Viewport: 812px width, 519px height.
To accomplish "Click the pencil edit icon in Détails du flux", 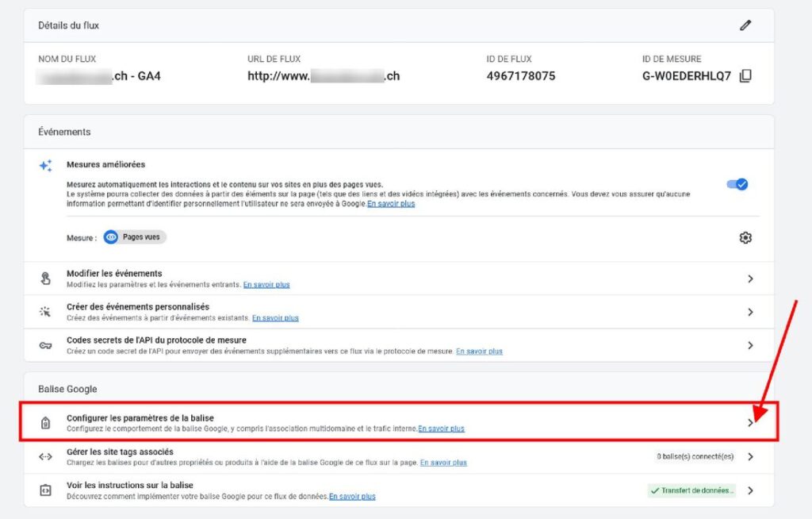I will point(745,25).
